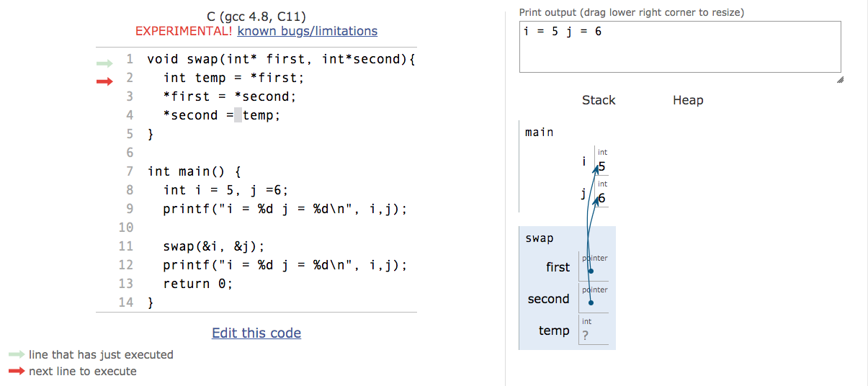The width and height of the screenshot is (868, 386).
Task: Click the green arrow icon in the legend
Action: (x=17, y=355)
